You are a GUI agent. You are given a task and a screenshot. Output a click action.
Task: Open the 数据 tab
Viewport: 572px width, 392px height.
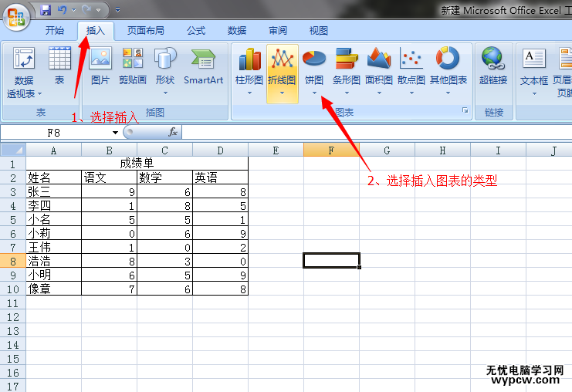coord(237,31)
